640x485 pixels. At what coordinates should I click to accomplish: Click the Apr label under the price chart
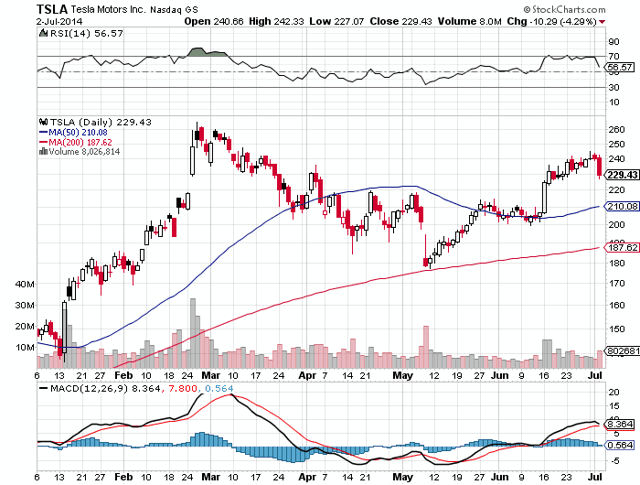307,375
